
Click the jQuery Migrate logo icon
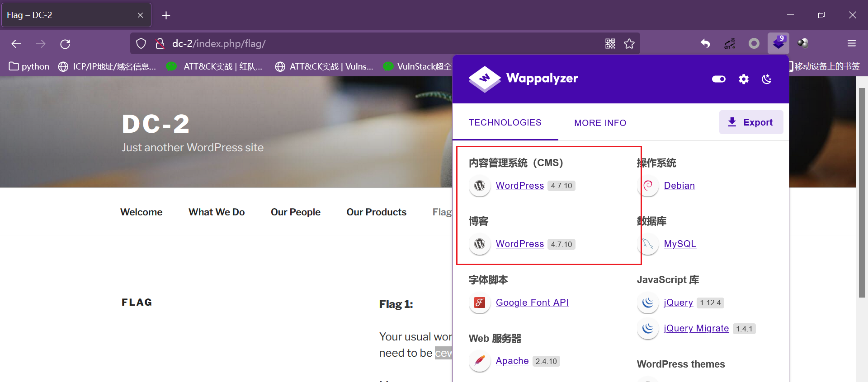tap(648, 328)
